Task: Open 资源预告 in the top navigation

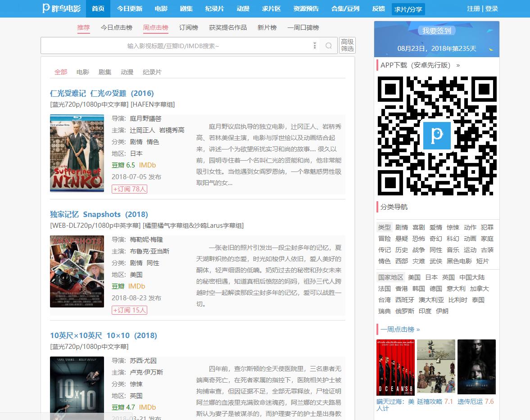Action: (306, 9)
